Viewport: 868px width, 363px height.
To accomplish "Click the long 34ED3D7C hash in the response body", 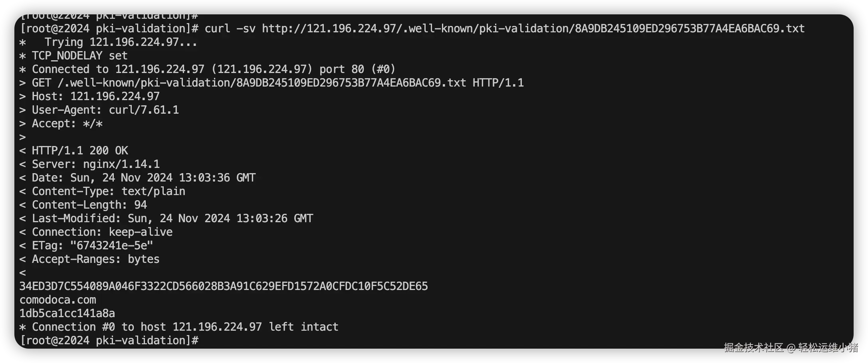I will (223, 286).
